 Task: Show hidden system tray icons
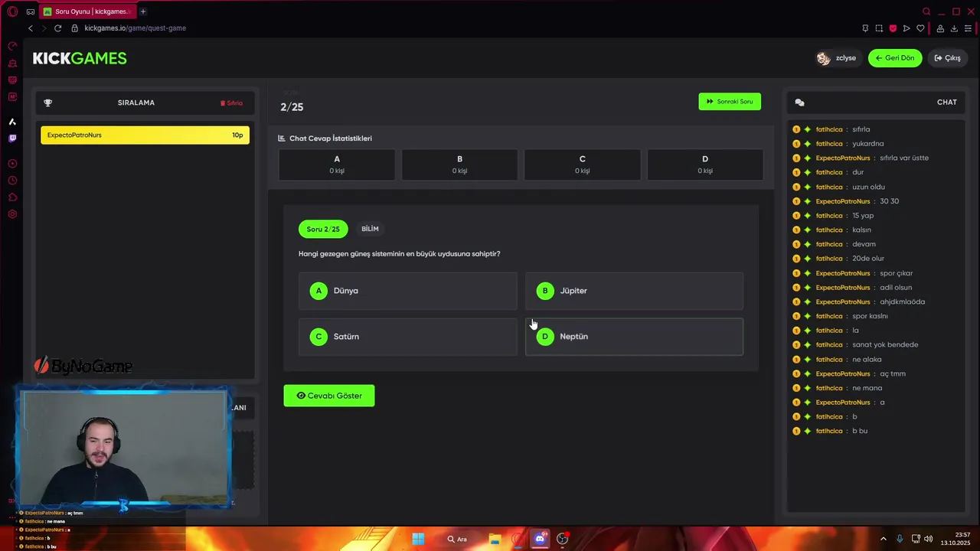click(883, 539)
